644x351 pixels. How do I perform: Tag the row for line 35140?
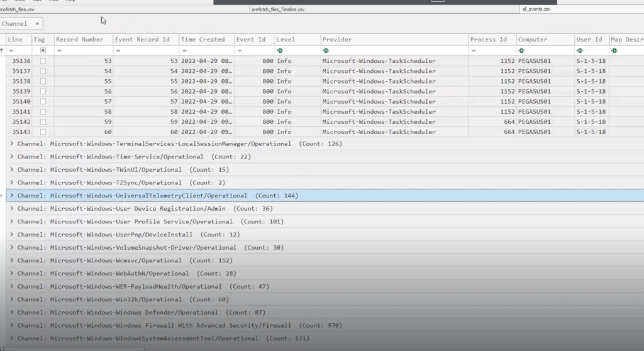[43, 101]
